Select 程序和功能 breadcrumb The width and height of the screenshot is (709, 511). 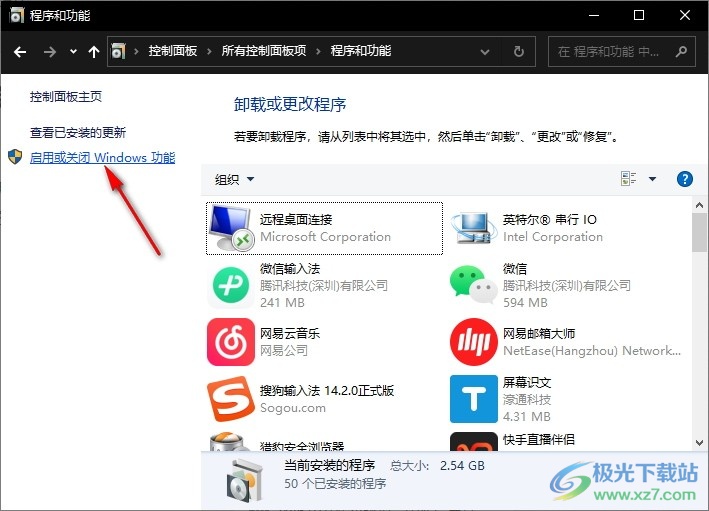pyautogui.click(x=361, y=51)
